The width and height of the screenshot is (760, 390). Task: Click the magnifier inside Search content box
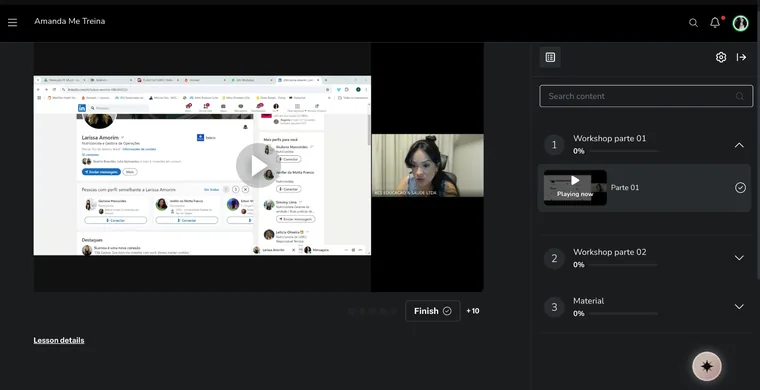[739, 96]
